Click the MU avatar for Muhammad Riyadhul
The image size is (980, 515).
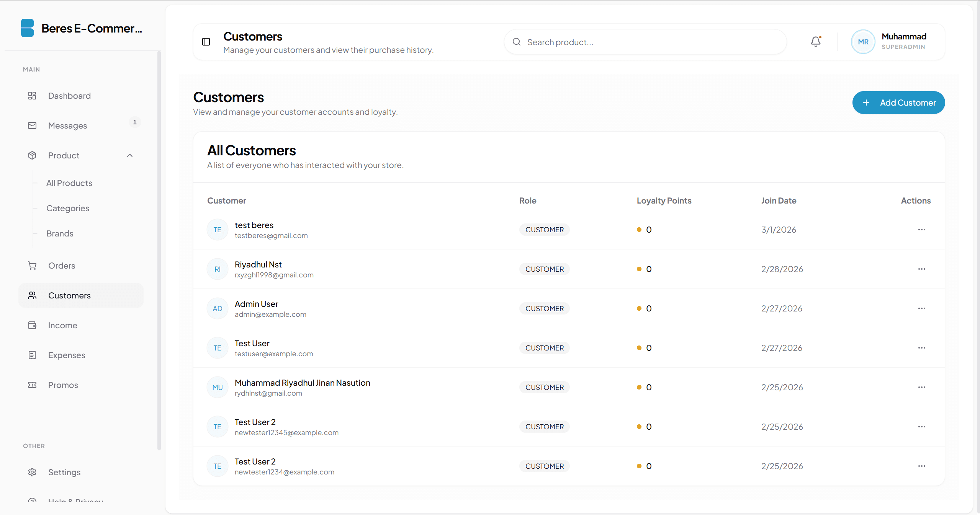(218, 387)
